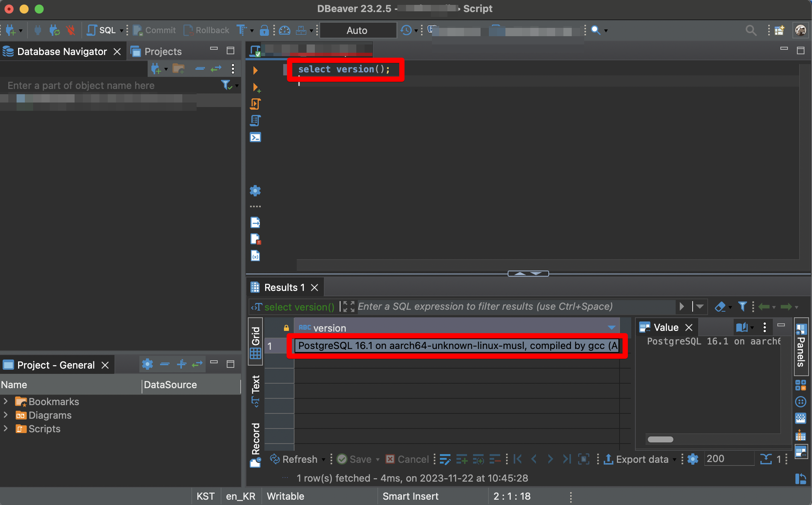Click the Export data upload icon
Image resolution: width=812 pixels, height=505 pixels.
tap(608, 459)
